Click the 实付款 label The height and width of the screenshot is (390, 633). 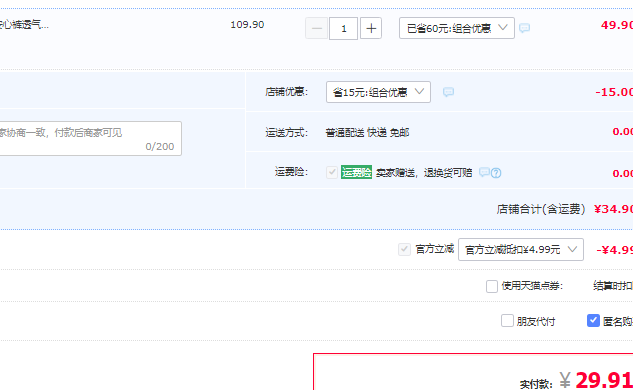pos(536,384)
